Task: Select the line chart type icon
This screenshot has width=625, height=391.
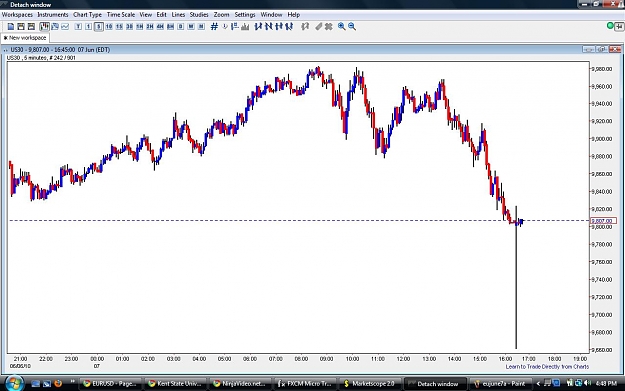Action: point(65,27)
